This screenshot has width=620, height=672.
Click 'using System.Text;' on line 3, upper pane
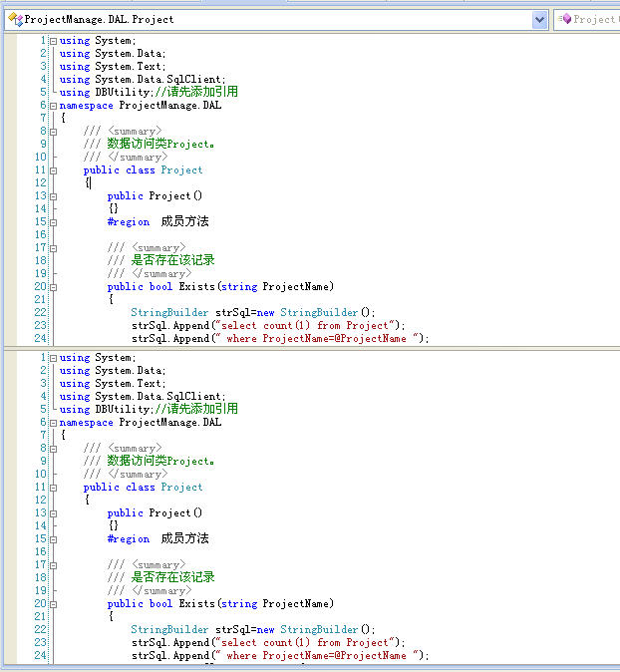pyautogui.click(x=113, y=67)
